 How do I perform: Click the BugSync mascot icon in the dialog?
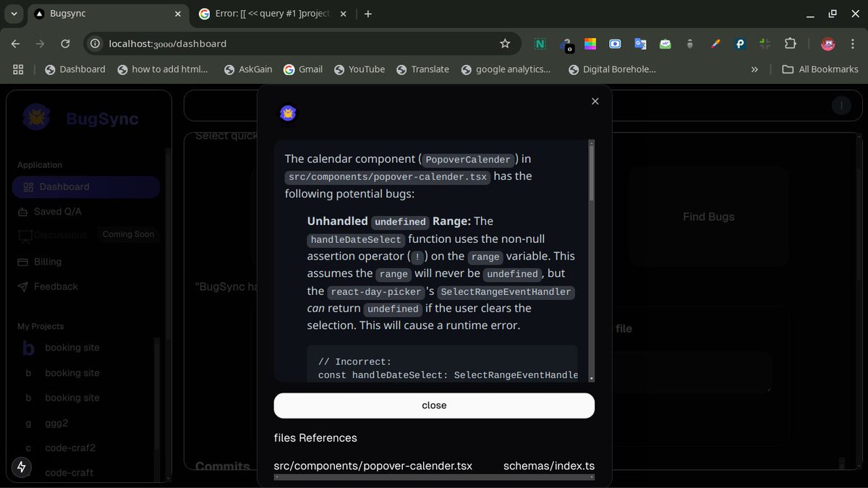coord(288,113)
